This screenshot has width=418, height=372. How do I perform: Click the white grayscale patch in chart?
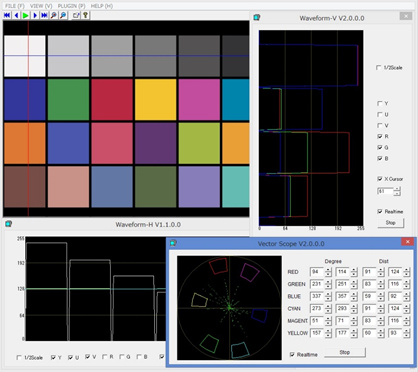click(25, 56)
